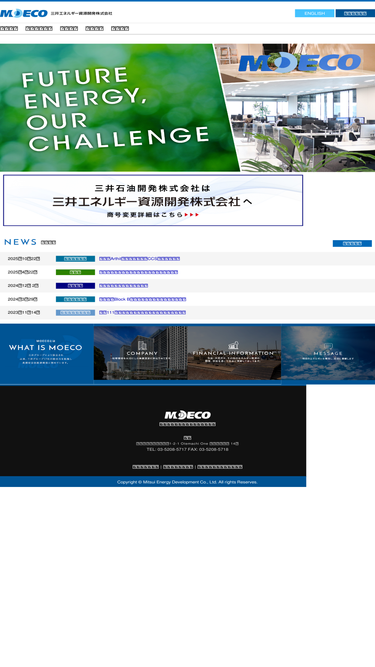
Task: Click the green category tag in news list
Action: (75, 272)
